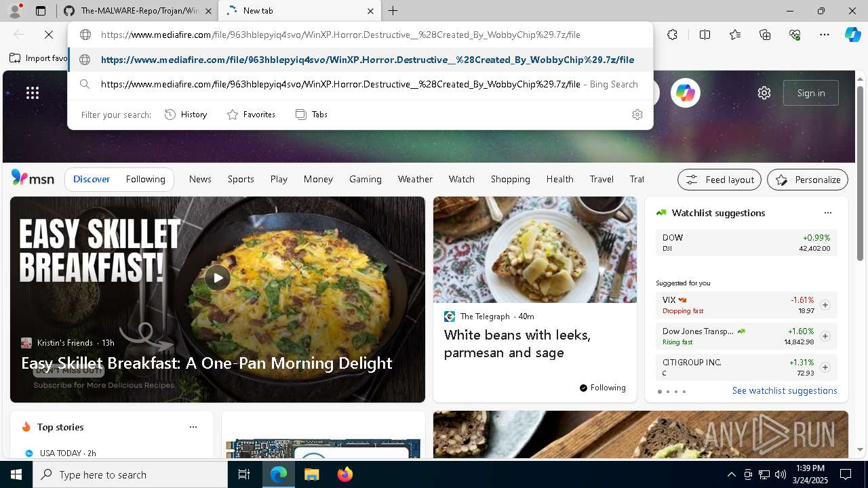This screenshot has width=868, height=488.
Task: Open the Copilot icon on new tab page
Action: point(685,93)
